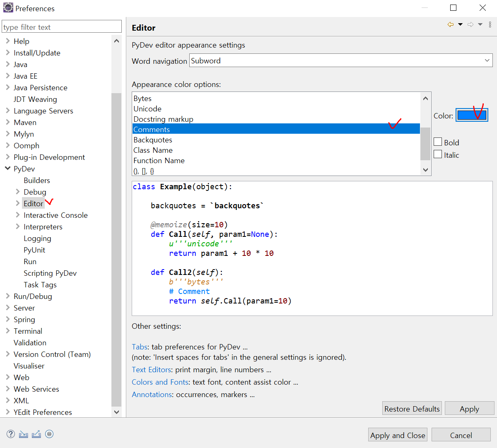Click the Preferences window title icon
Image resolution: width=497 pixels, height=448 pixels.
8,8
